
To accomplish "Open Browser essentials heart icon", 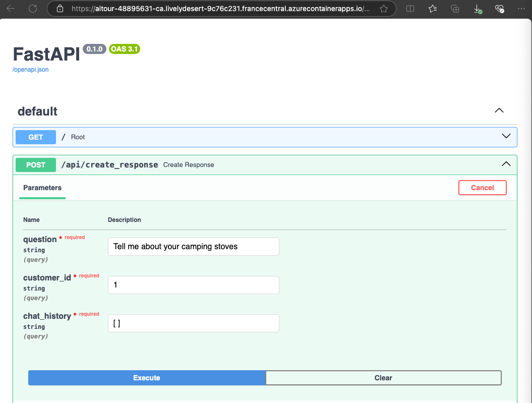I will [x=499, y=9].
